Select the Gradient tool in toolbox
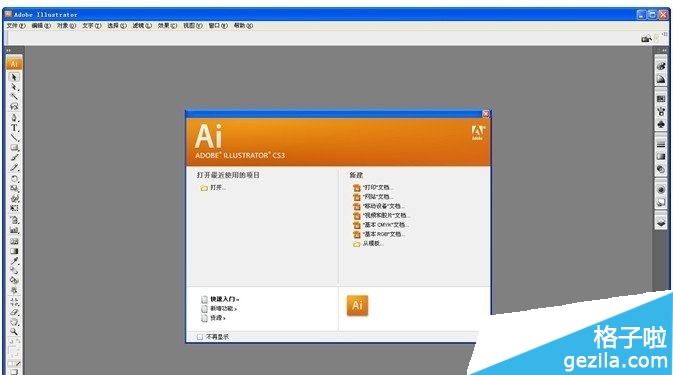The width and height of the screenshot is (673, 375). (14, 251)
